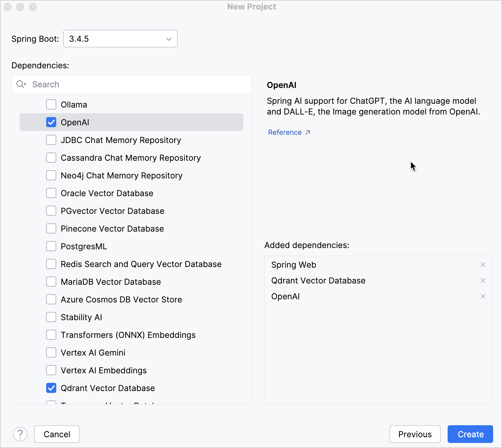This screenshot has width=502, height=448.
Task: Select the MariaDB Vector Database entry
Action: tap(111, 282)
